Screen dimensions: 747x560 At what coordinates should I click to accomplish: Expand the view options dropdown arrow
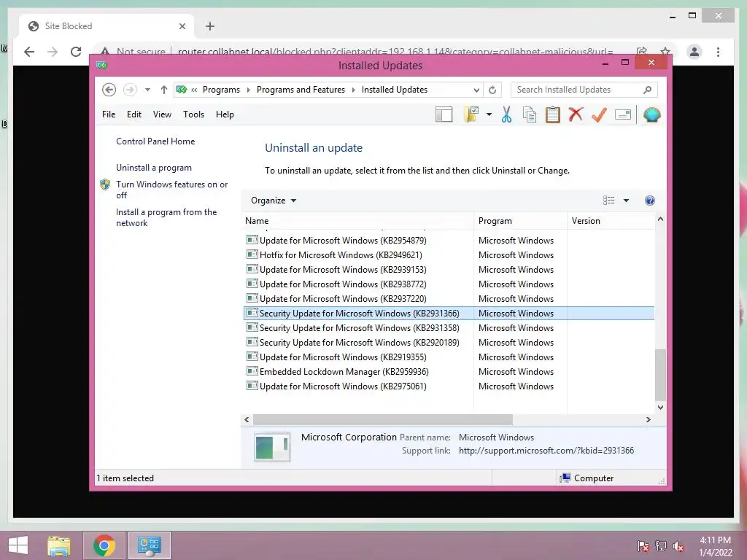(x=626, y=201)
